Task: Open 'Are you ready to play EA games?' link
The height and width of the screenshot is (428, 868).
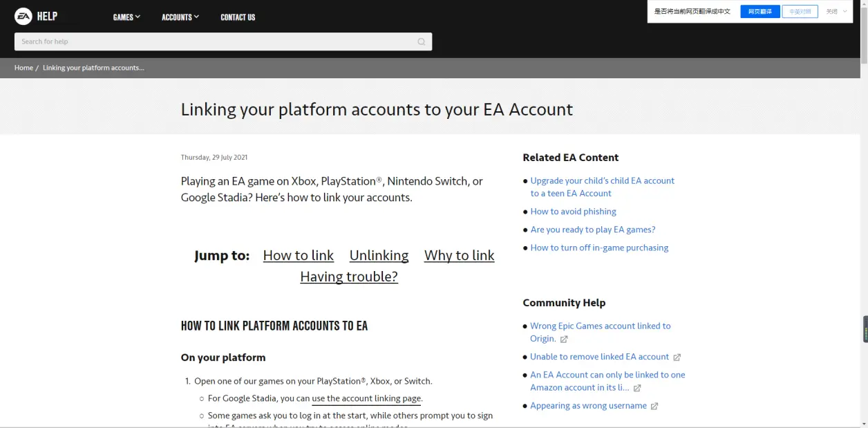Action: (x=593, y=230)
